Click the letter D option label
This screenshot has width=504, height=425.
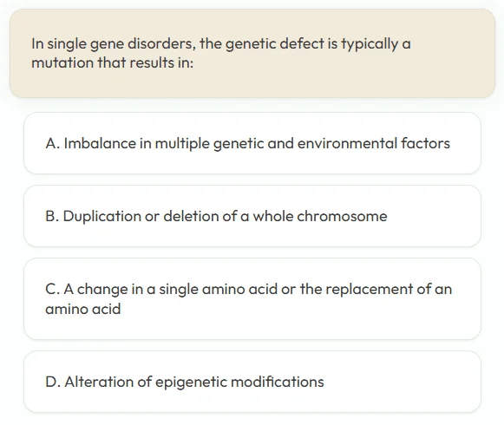(53, 382)
